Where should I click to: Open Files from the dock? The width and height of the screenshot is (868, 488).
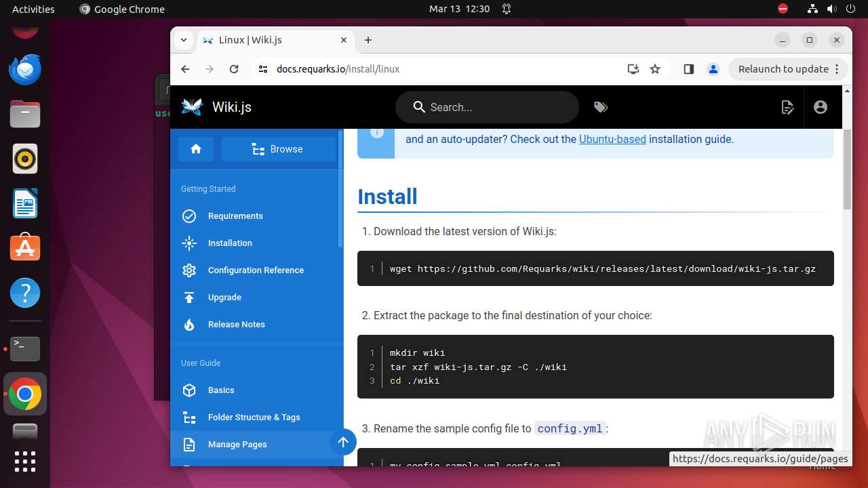25,114
